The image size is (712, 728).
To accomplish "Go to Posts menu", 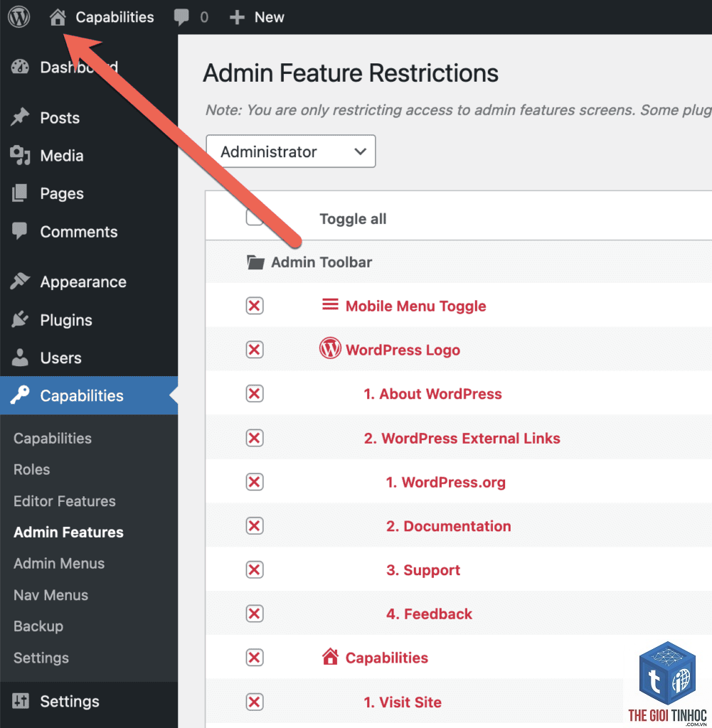I will click(x=60, y=118).
